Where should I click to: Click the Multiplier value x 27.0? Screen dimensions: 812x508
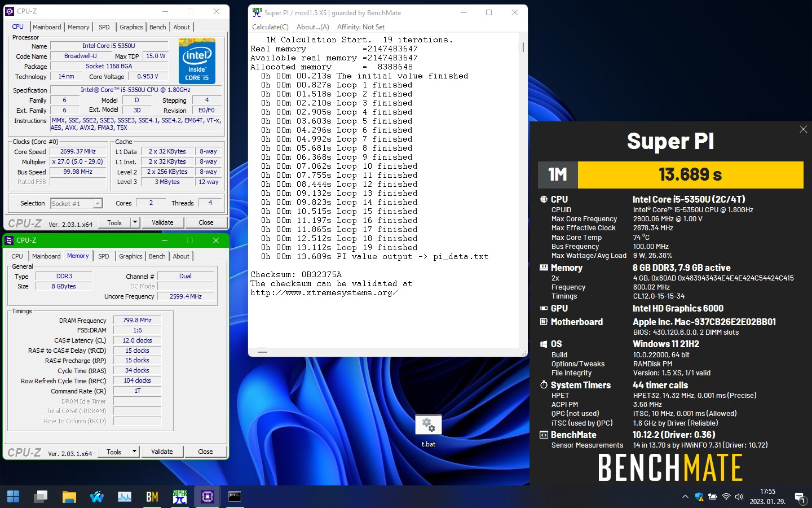78,162
